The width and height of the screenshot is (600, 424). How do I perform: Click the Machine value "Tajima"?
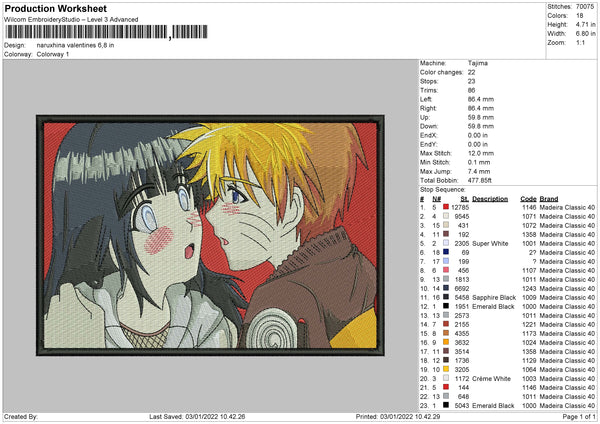pyautogui.click(x=478, y=63)
